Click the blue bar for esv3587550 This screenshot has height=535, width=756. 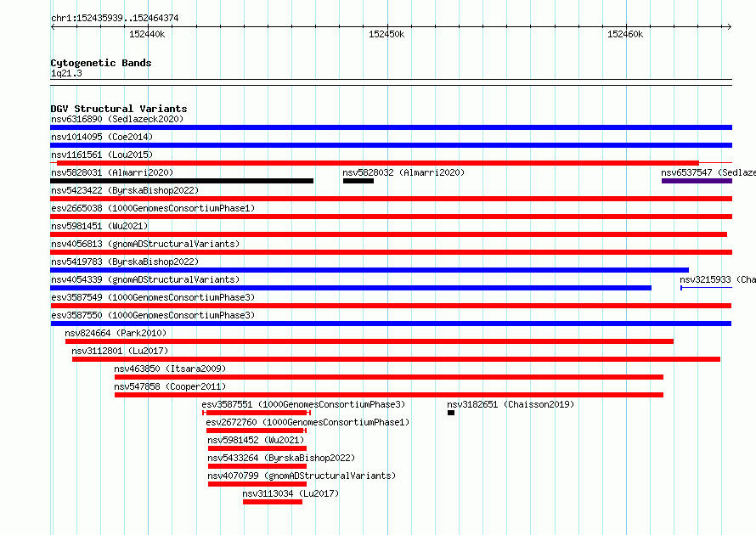click(391, 324)
